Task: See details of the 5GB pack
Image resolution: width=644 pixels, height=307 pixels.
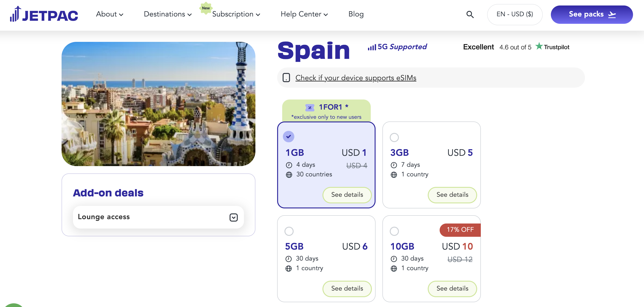Action: point(347,288)
